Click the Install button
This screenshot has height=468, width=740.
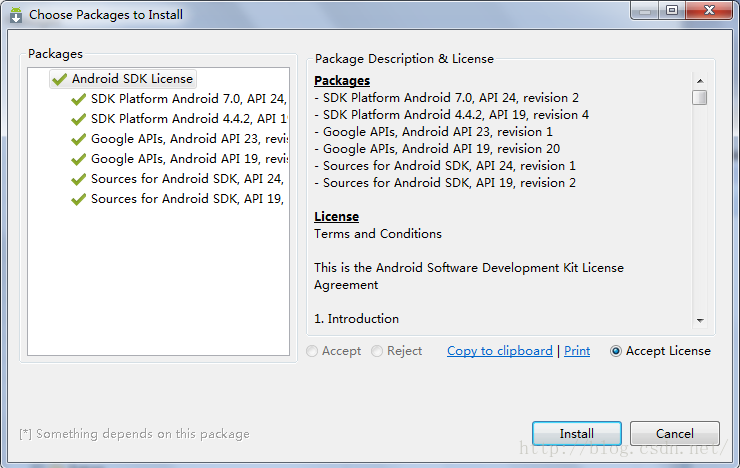pos(577,434)
